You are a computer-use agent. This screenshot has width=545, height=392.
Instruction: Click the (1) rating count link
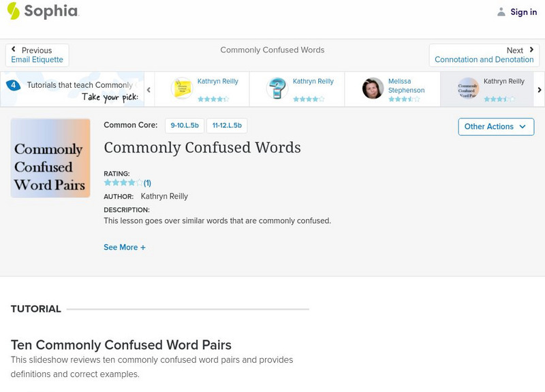pos(147,183)
